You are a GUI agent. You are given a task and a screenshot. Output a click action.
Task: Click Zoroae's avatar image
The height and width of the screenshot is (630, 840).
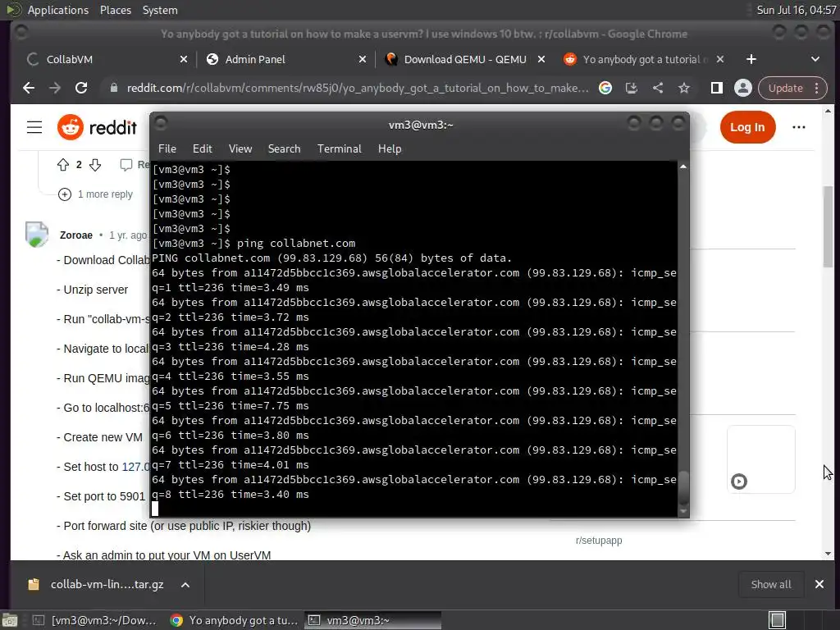(37, 235)
